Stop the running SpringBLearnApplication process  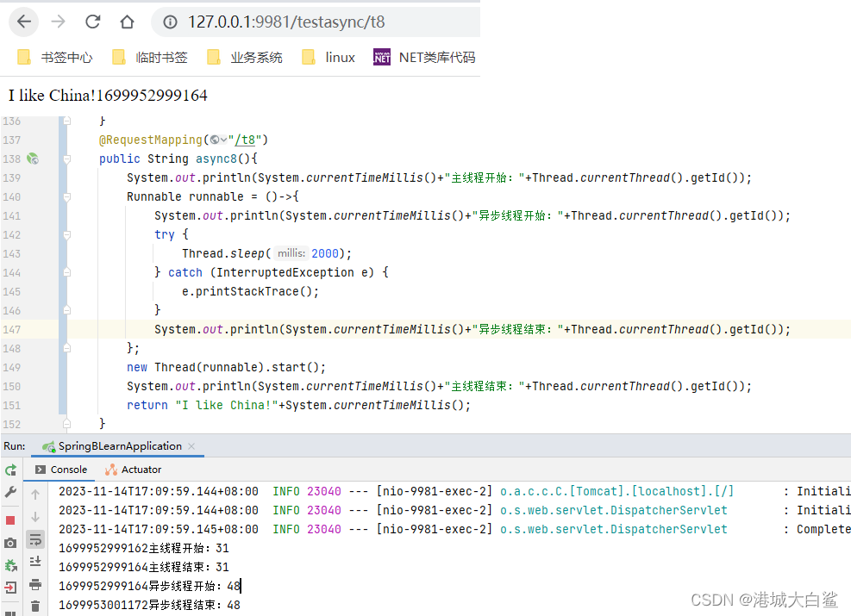coord(11,519)
